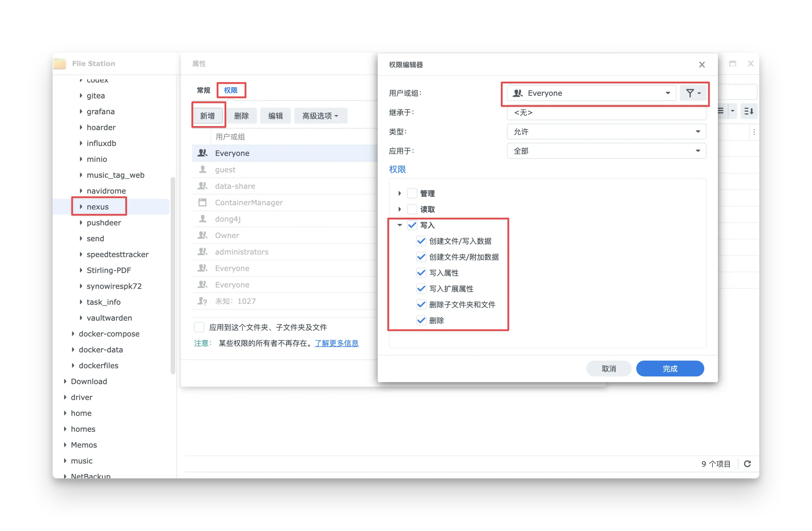
Task: Select the pushdeer folder in the tree
Action: [104, 223]
